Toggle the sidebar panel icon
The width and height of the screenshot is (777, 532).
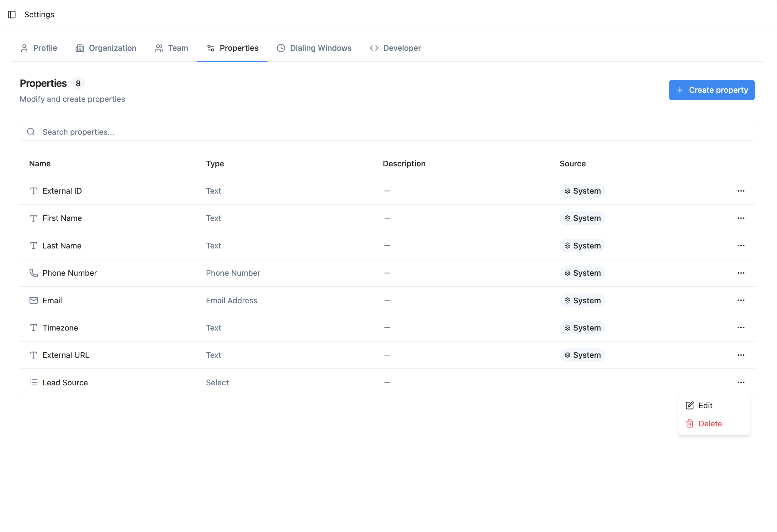coord(12,14)
